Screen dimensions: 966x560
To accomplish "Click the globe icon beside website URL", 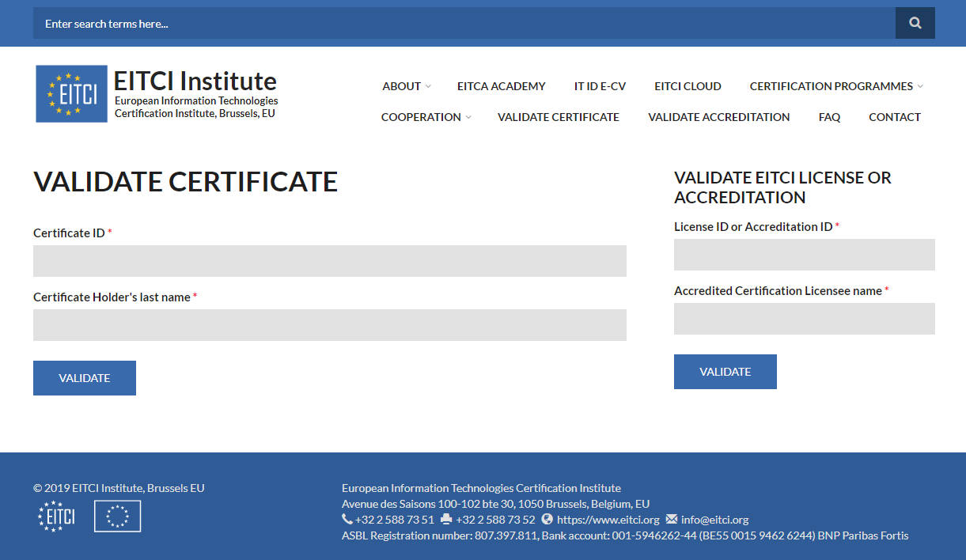I will pyautogui.click(x=547, y=520).
